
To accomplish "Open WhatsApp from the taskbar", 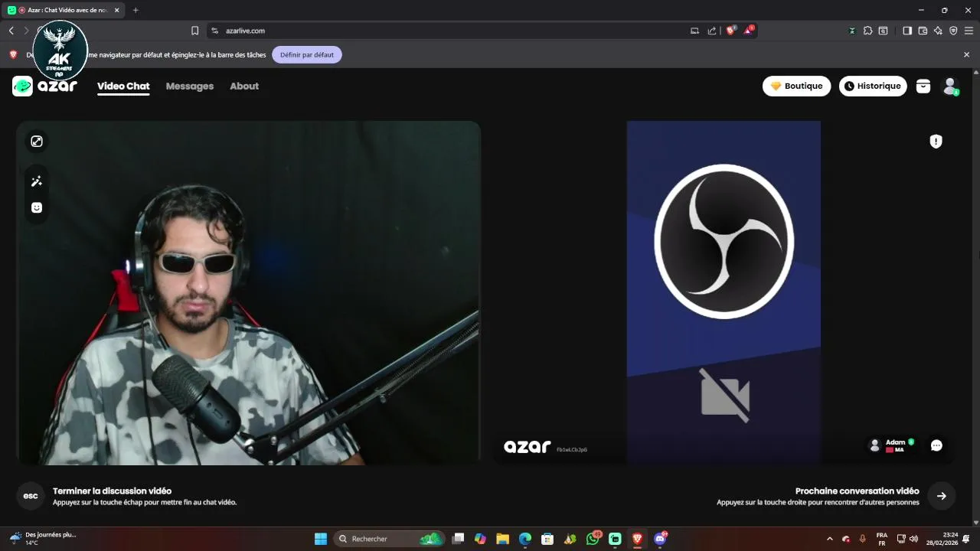I will [x=593, y=539].
